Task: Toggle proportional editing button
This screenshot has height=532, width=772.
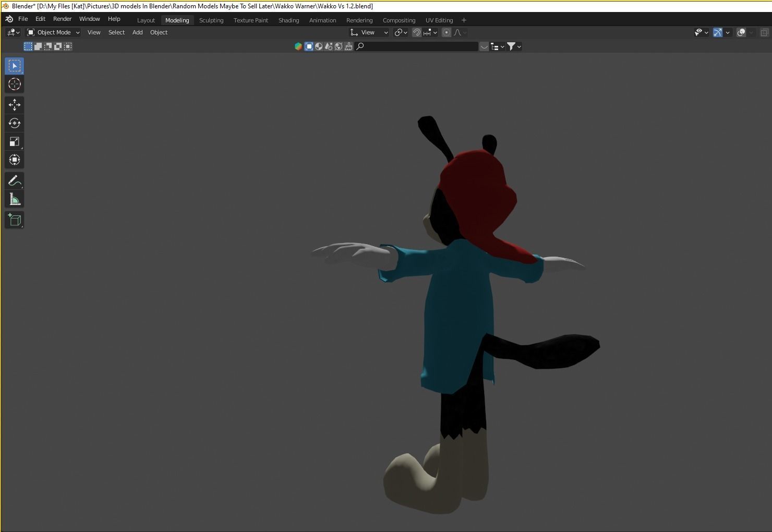Action: (x=447, y=32)
